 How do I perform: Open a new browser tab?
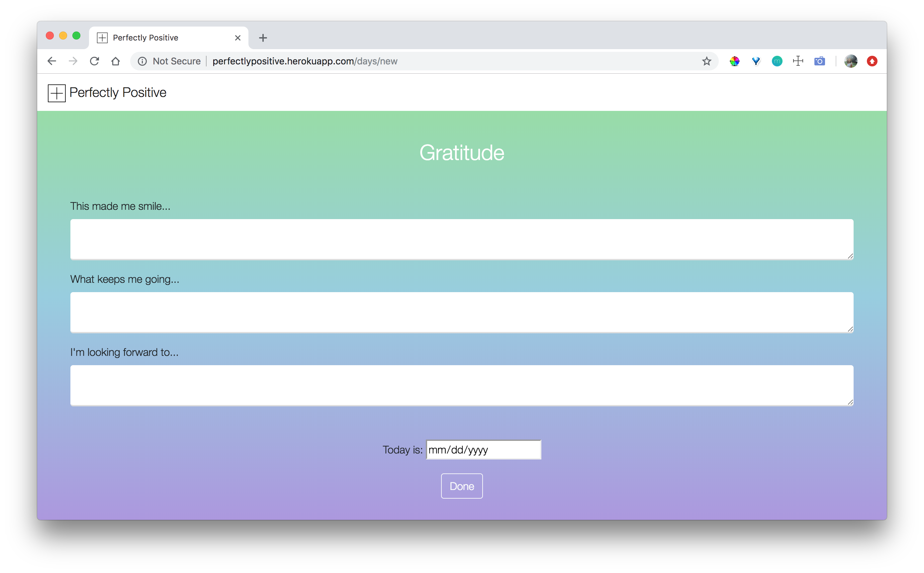(x=263, y=38)
